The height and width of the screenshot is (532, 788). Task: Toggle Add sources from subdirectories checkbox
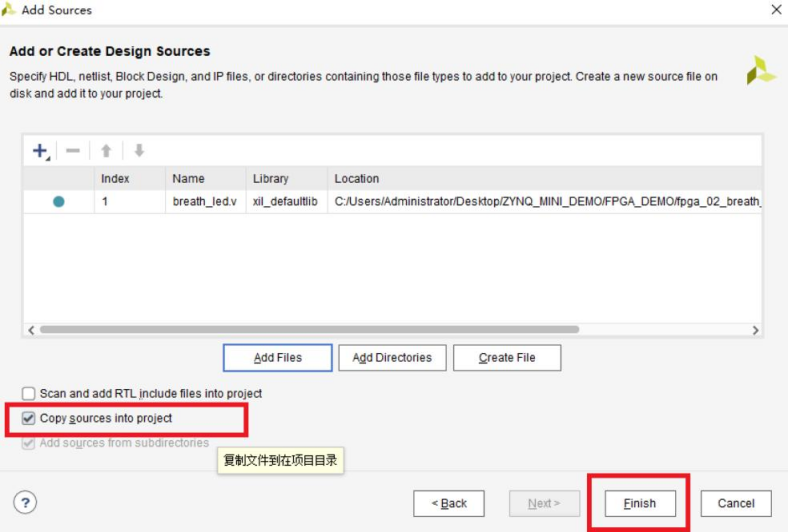pyautogui.click(x=28, y=443)
